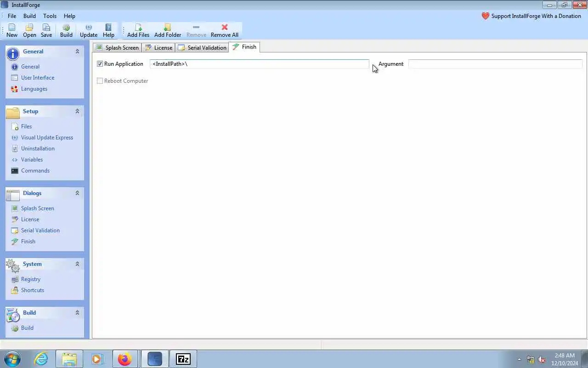Image resolution: width=588 pixels, height=368 pixels.
Task: Click the General info icon in sidebar
Action: click(x=15, y=67)
